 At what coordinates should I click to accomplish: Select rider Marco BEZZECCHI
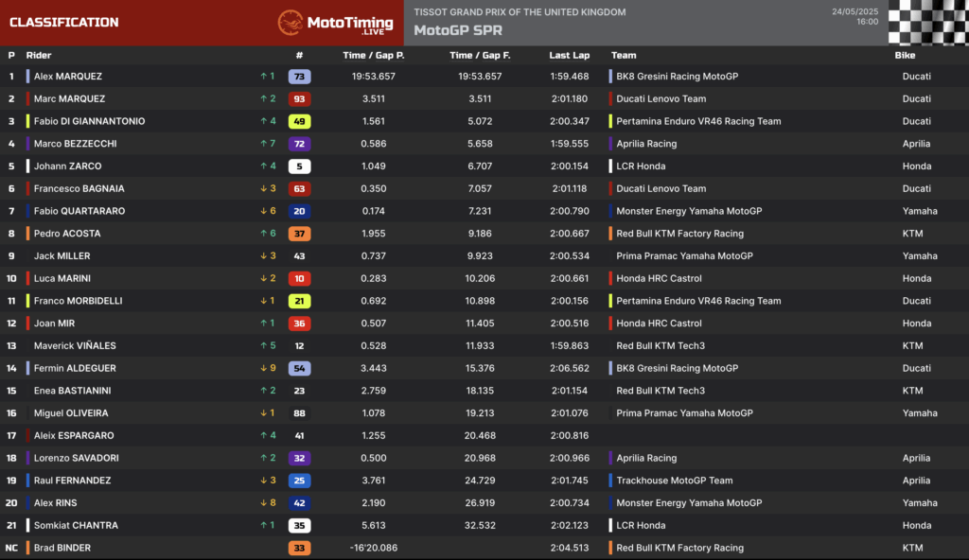tap(75, 144)
